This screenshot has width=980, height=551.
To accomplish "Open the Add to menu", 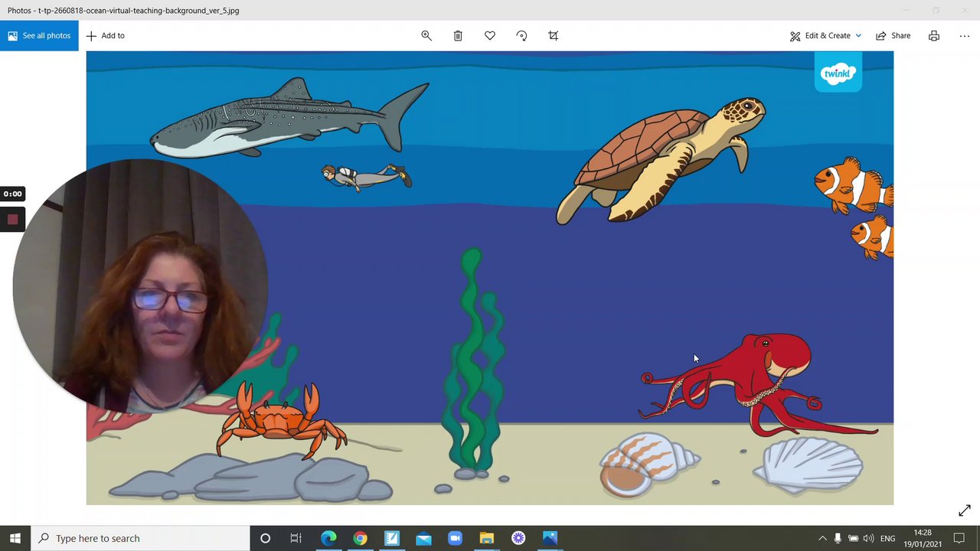I will [x=106, y=36].
